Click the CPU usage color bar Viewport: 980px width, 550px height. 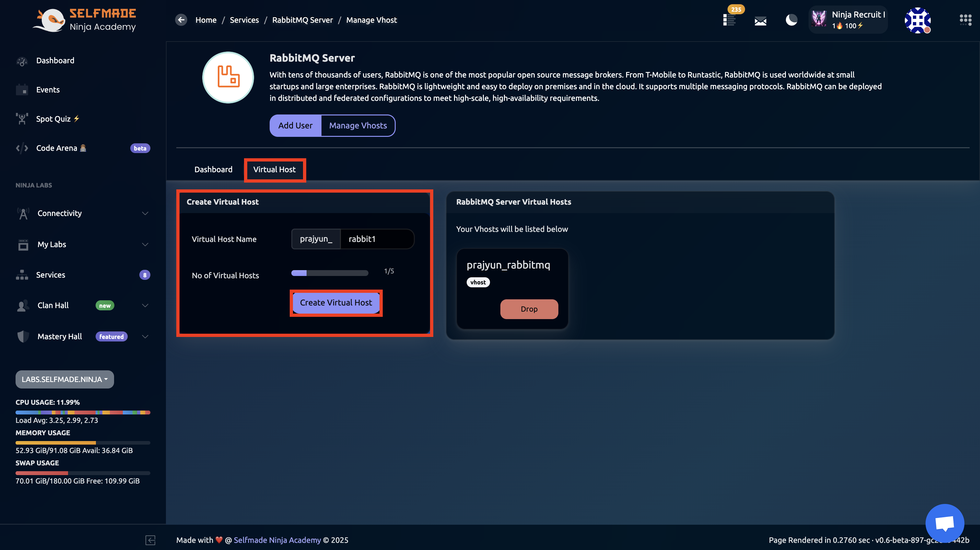[83, 413]
